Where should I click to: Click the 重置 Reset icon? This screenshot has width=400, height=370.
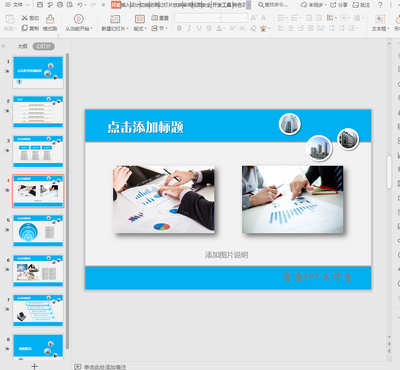[x=154, y=18]
